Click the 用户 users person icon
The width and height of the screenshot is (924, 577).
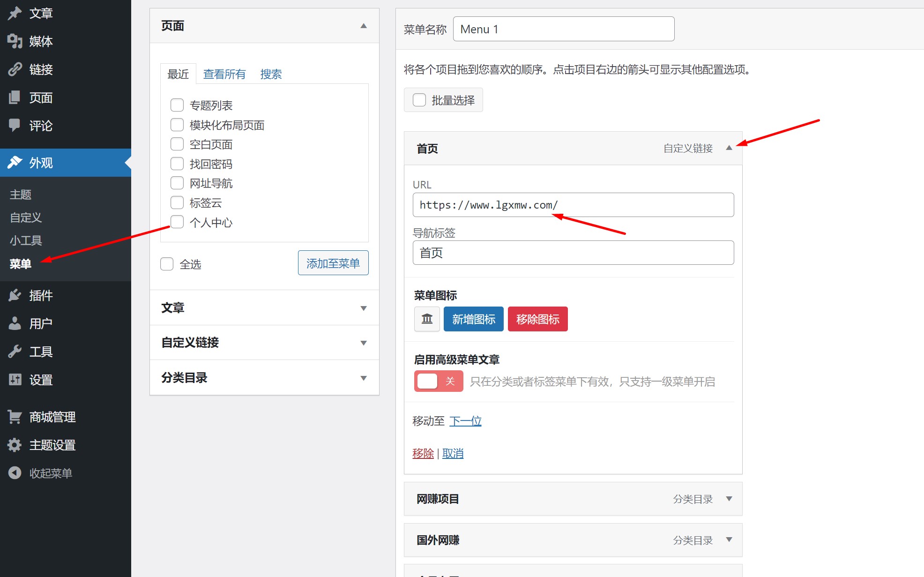[15, 323]
